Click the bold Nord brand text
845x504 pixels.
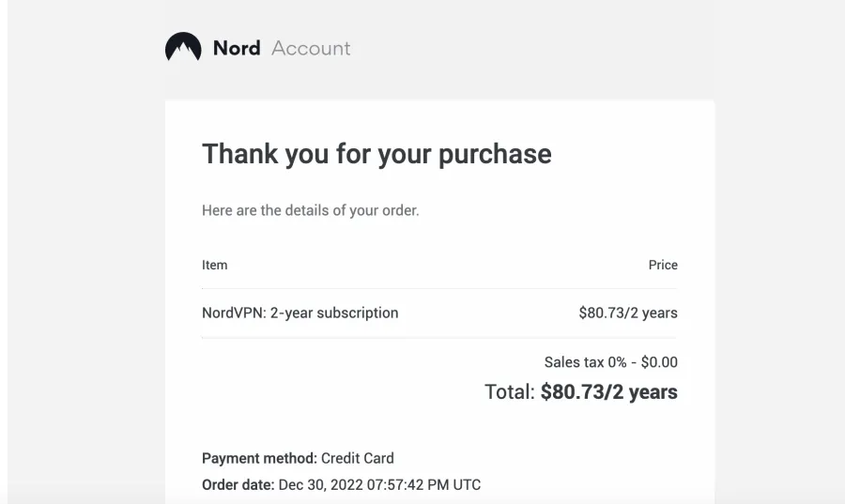coord(237,48)
